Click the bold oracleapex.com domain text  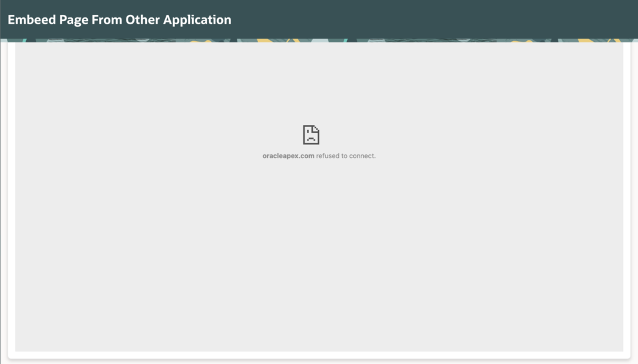[x=288, y=156]
